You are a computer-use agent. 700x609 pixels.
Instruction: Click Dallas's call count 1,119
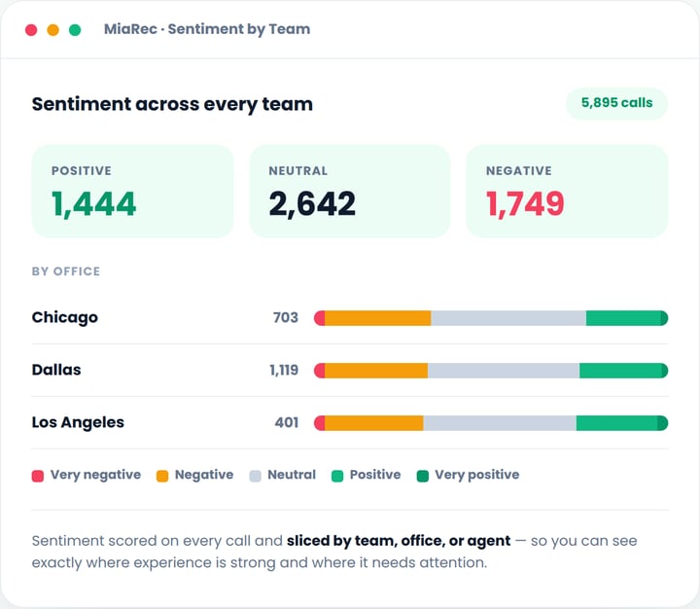284,370
